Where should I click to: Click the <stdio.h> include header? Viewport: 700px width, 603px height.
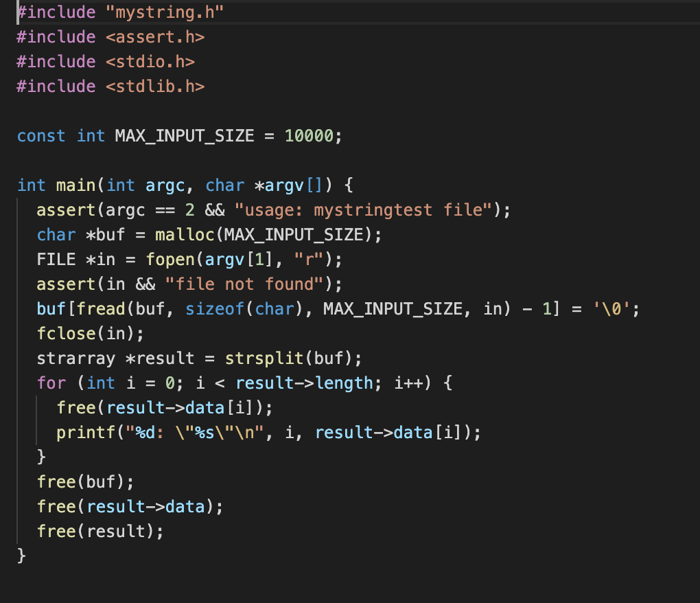click(150, 61)
